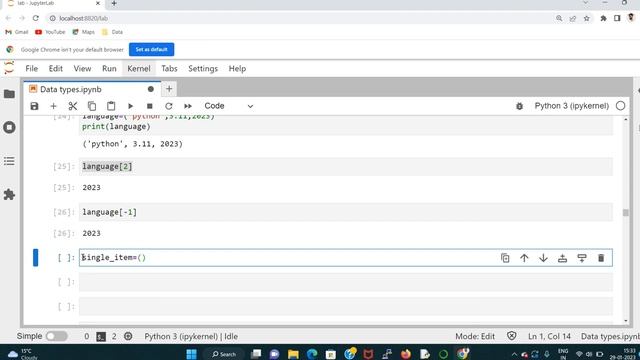640x360 pixels.
Task: Toggle the Simple interface switch
Action: pos(56,336)
